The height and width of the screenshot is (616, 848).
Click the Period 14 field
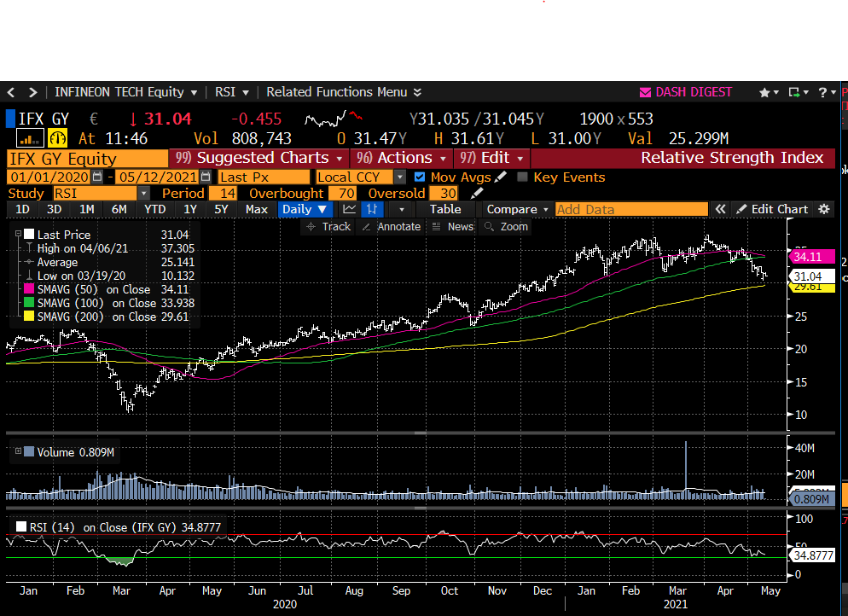coord(223,193)
